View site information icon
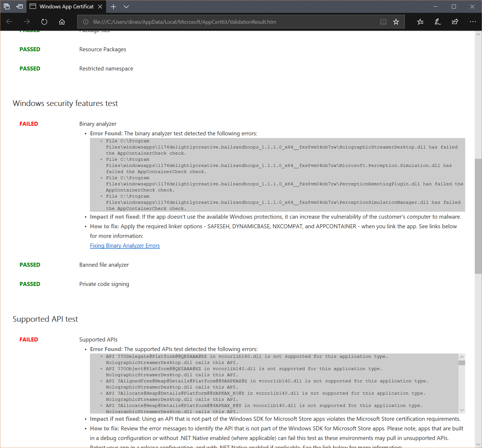Image resolution: width=482 pixels, height=448 pixels. point(86,22)
